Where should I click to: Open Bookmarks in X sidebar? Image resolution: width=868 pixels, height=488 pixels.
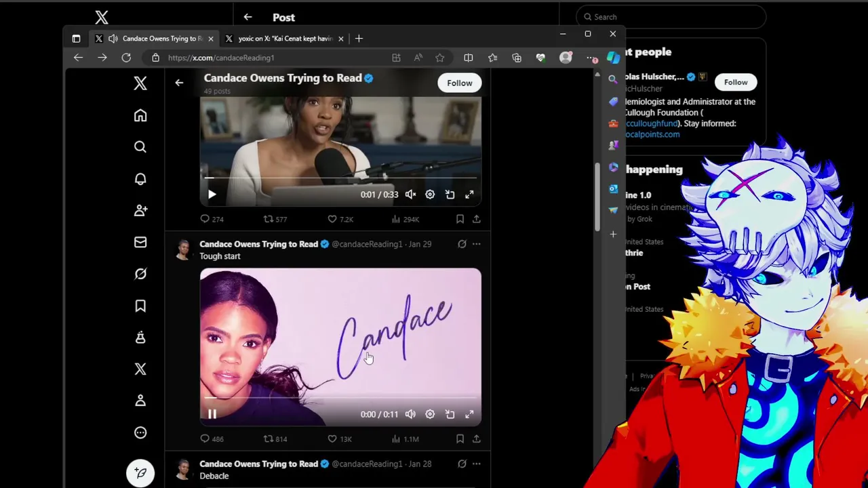point(140,306)
